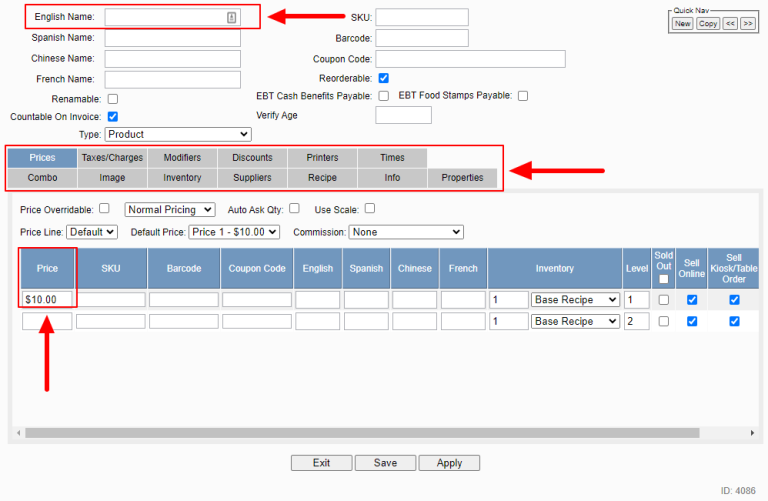
Task: Check EBT Food Stamps Payable
Action: tap(522, 96)
